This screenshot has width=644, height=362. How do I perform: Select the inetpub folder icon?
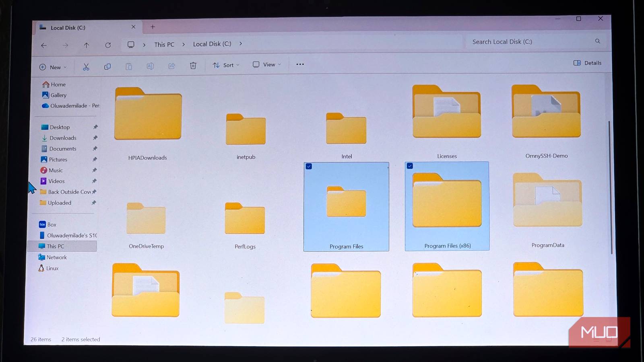246,129
